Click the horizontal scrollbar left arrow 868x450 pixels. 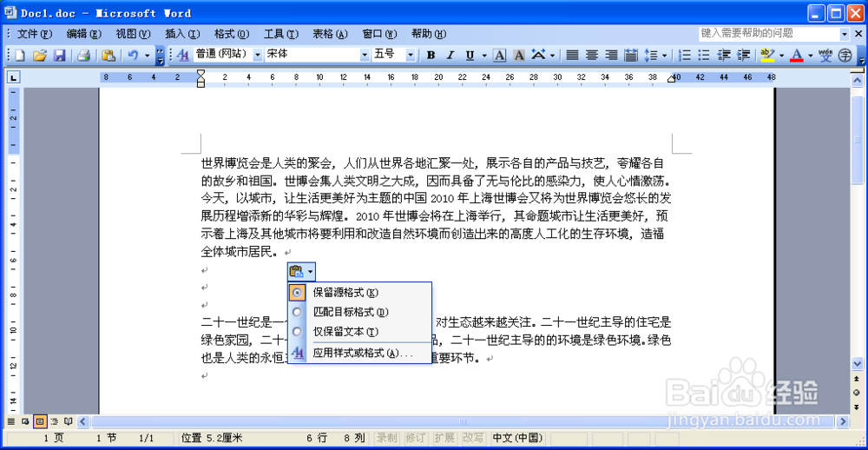pos(84,422)
